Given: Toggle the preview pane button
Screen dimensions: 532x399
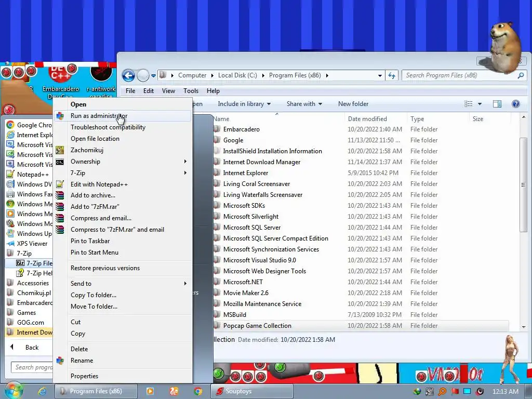Looking at the screenshot, I should tap(497, 104).
